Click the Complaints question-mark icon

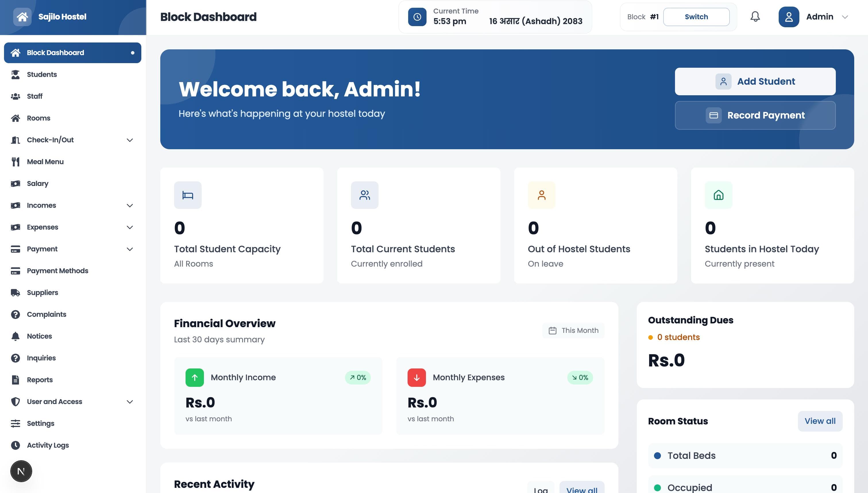pos(15,315)
